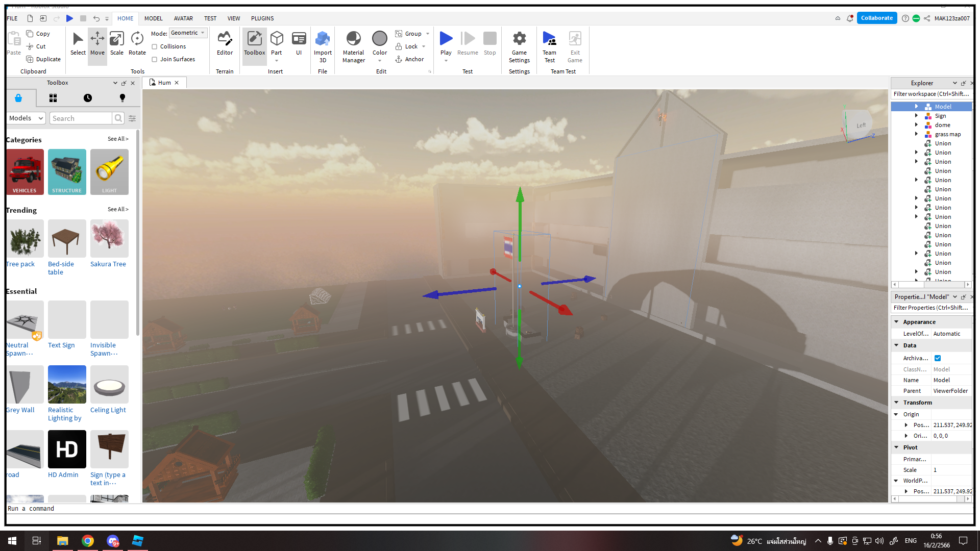Open the Group dropdown arrow
The image size is (980, 551).
[x=428, y=34]
